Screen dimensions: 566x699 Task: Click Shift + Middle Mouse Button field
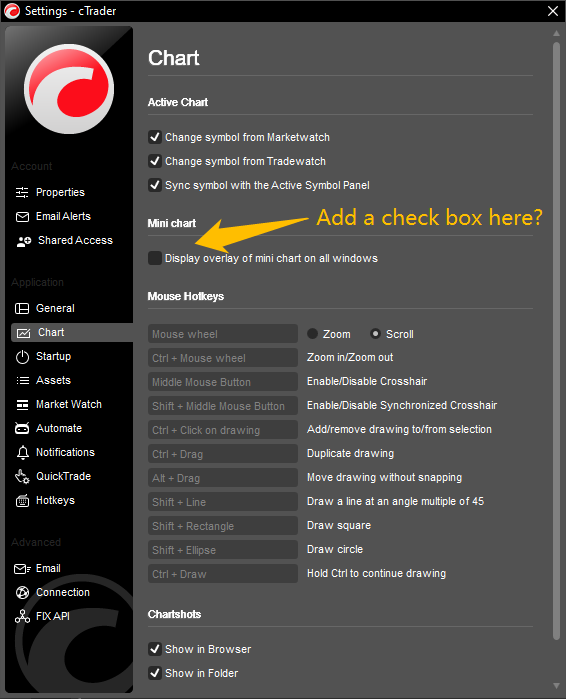223,406
